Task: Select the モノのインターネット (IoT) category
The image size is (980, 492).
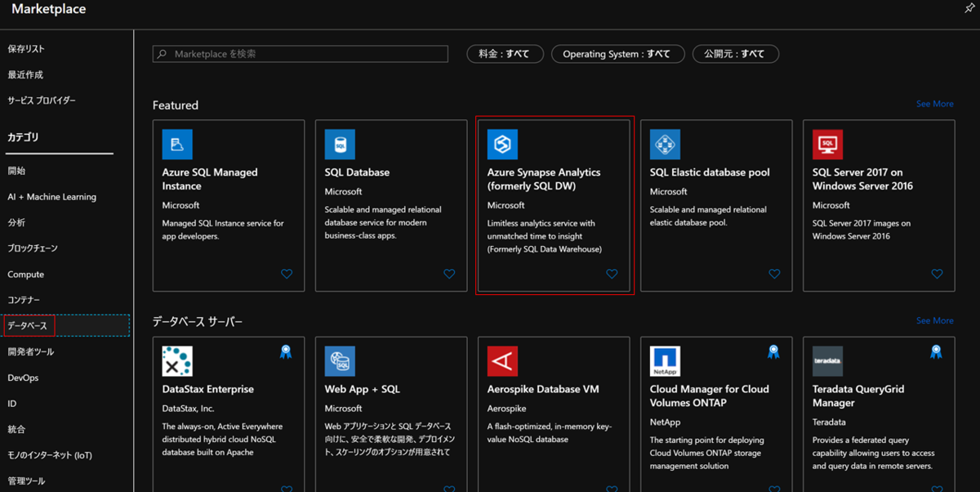Action: click(x=50, y=455)
